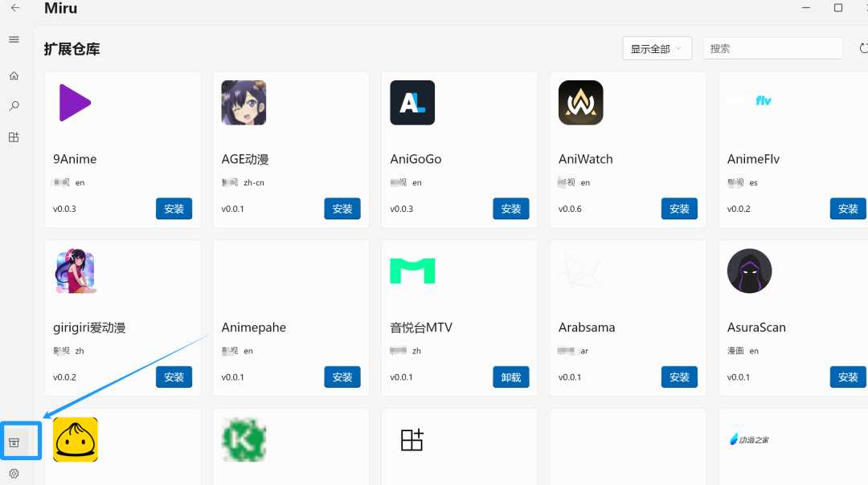Click the girigiri爱动漫 extension title
The height and width of the screenshot is (485, 868).
coord(89,328)
